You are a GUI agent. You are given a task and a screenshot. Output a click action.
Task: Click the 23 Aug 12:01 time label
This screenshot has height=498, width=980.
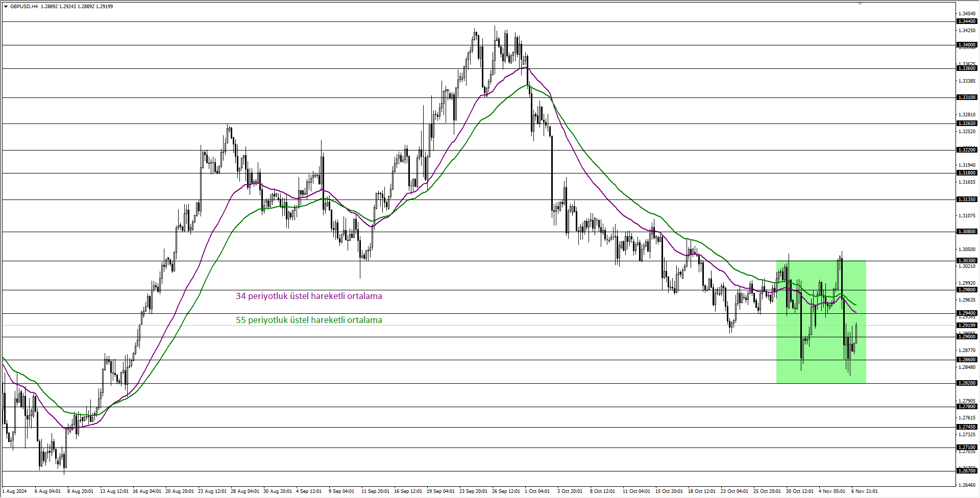pyautogui.click(x=212, y=491)
